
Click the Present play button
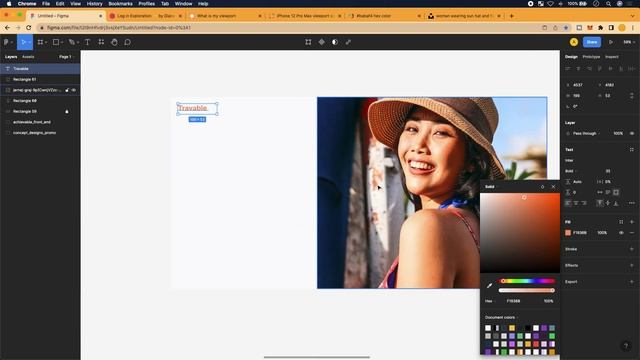[x=611, y=42]
